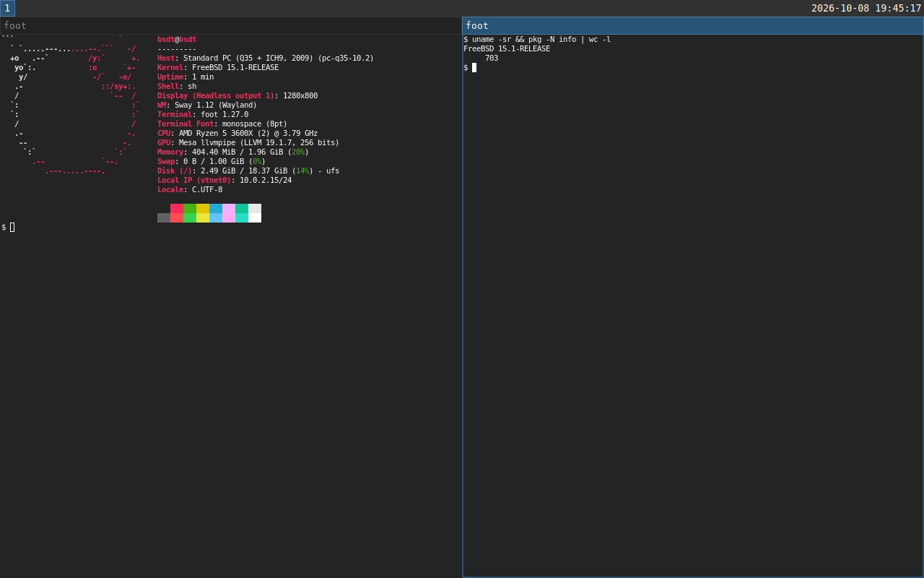
Task: Pick the light gray swatch above white
Action: 255,208
